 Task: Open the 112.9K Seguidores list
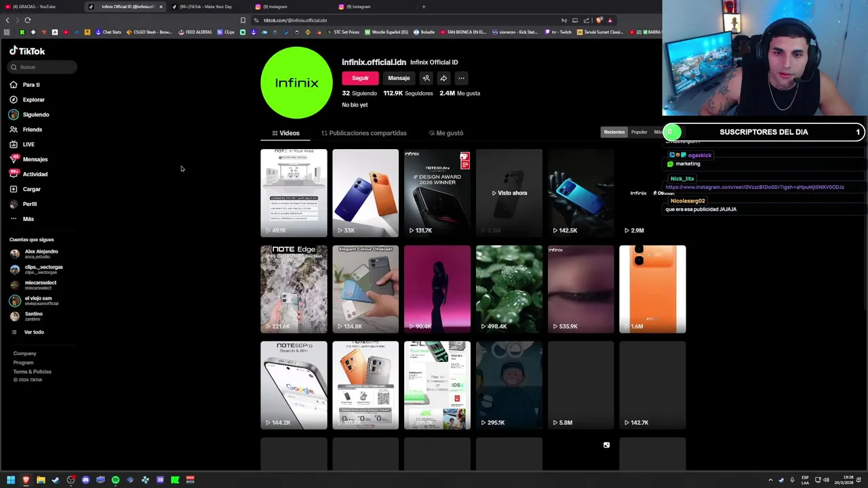(x=408, y=94)
